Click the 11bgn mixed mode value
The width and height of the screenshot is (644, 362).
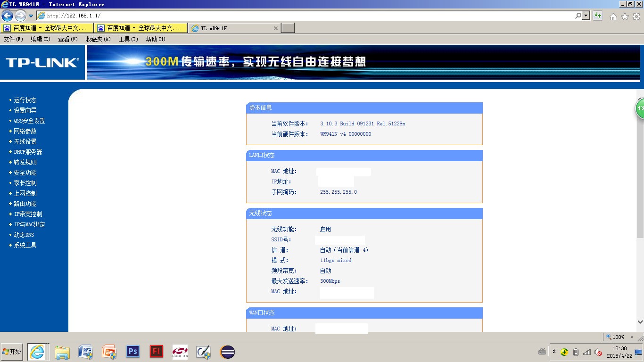(x=336, y=260)
